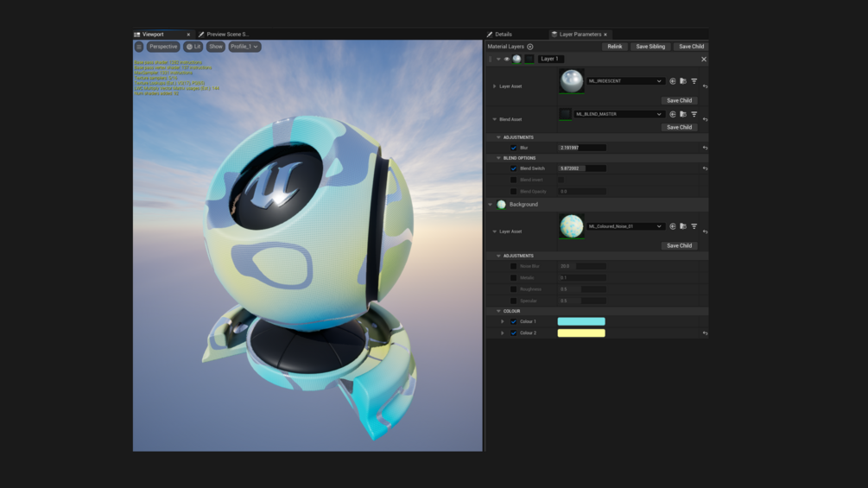Collapse the Background layer
This screenshot has height=488, width=868.
pos(490,205)
